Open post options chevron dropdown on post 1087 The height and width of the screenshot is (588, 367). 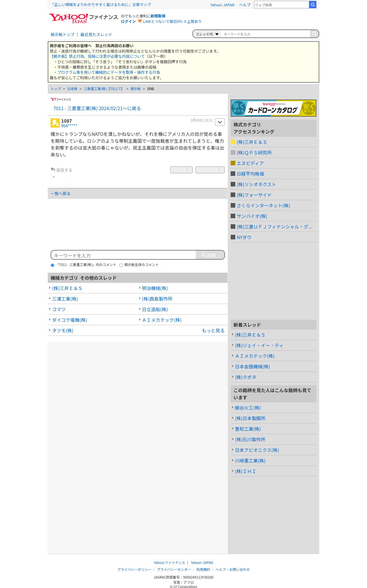tap(220, 122)
